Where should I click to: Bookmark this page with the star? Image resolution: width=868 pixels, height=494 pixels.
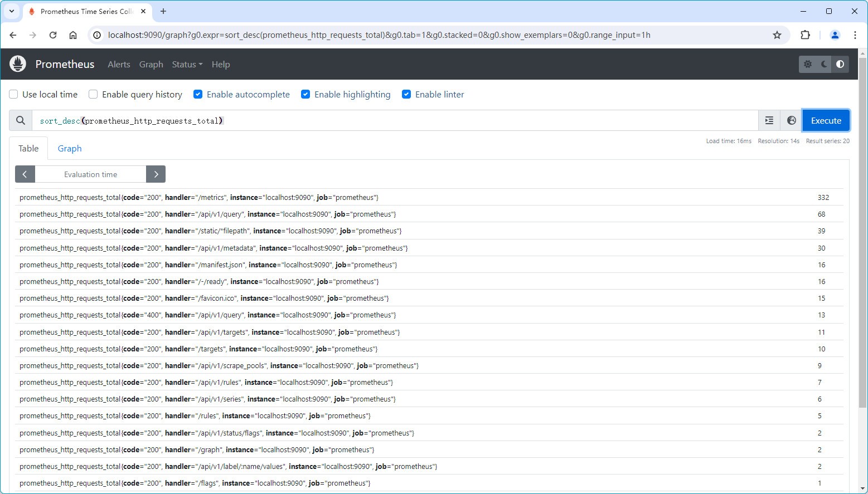777,35
